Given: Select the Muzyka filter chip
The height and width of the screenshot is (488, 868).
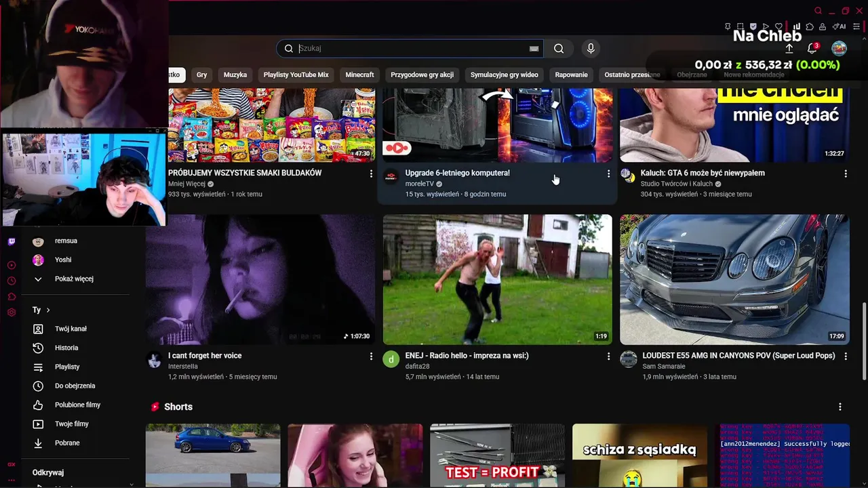Looking at the screenshot, I should pyautogui.click(x=235, y=75).
